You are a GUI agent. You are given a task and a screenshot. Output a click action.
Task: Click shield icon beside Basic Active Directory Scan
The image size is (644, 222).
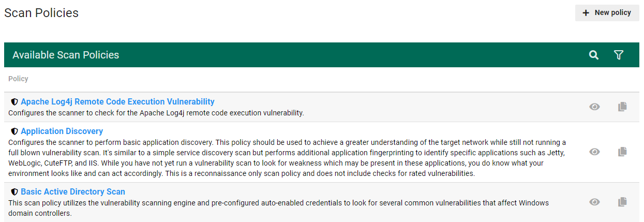(x=14, y=192)
